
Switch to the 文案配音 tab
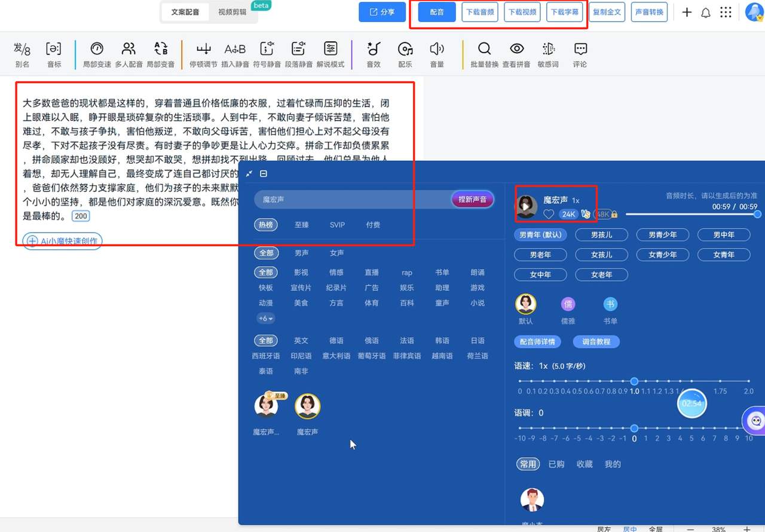pyautogui.click(x=185, y=12)
